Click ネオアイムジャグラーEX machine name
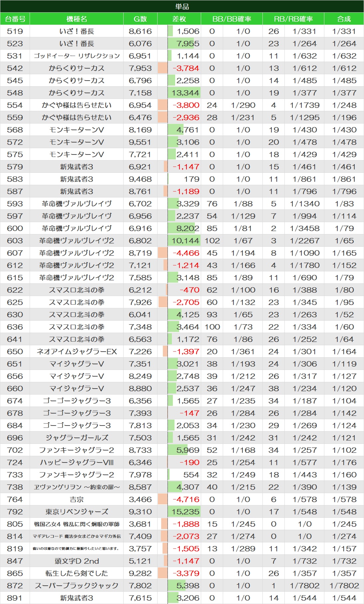 point(77,352)
